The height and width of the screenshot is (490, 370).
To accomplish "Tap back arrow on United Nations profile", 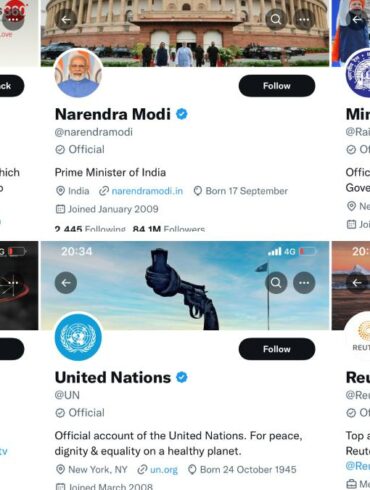I will point(66,283).
